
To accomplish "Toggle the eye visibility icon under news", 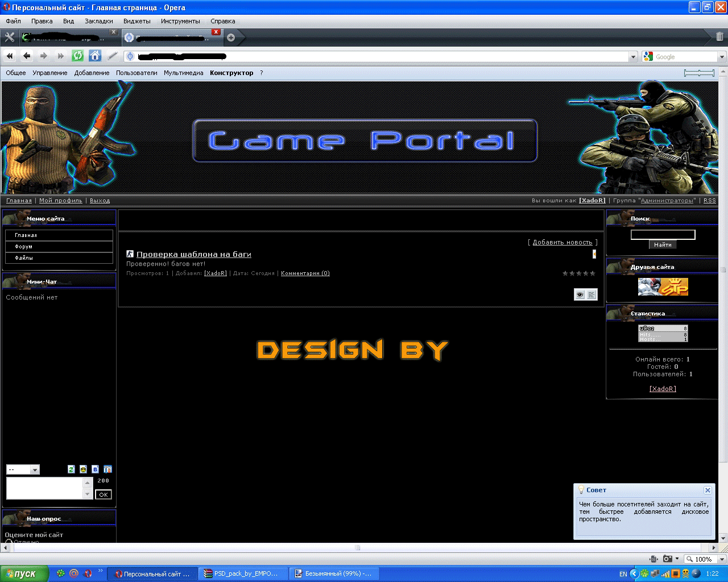I will [x=580, y=294].
